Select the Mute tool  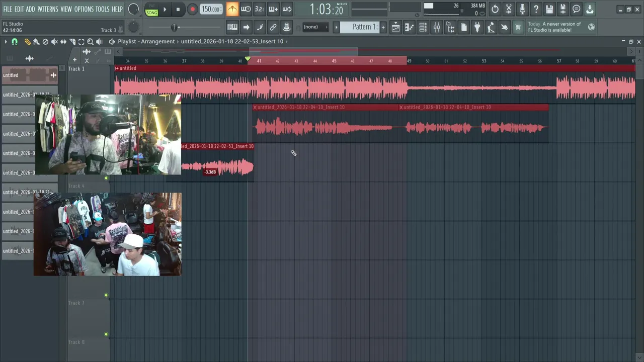[54, 42]
